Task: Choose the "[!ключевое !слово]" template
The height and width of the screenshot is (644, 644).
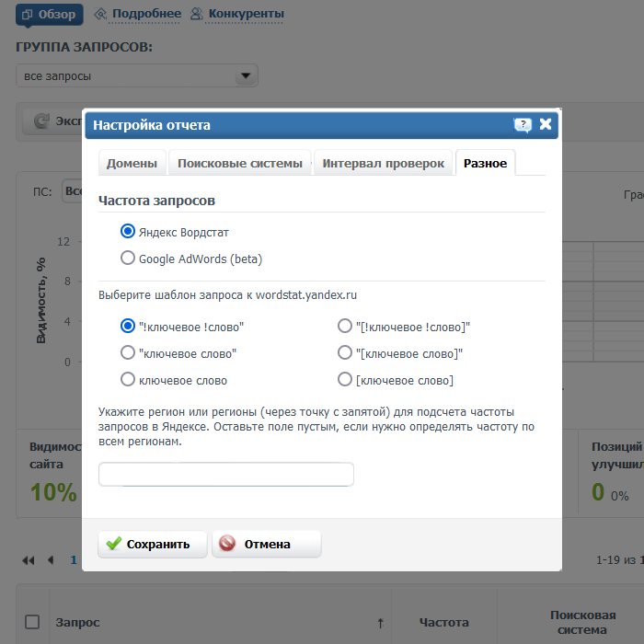Action: 345,326
